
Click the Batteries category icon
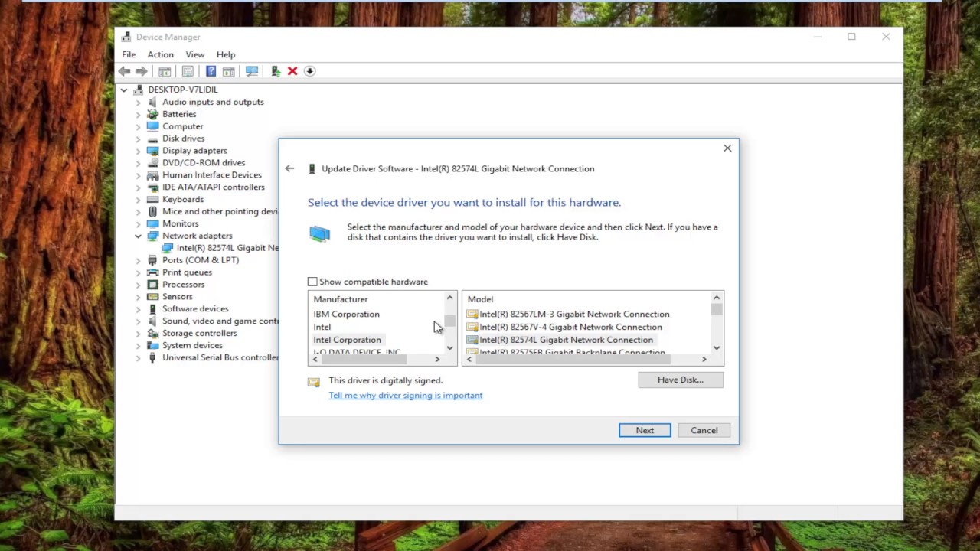(x=153, y=114)
